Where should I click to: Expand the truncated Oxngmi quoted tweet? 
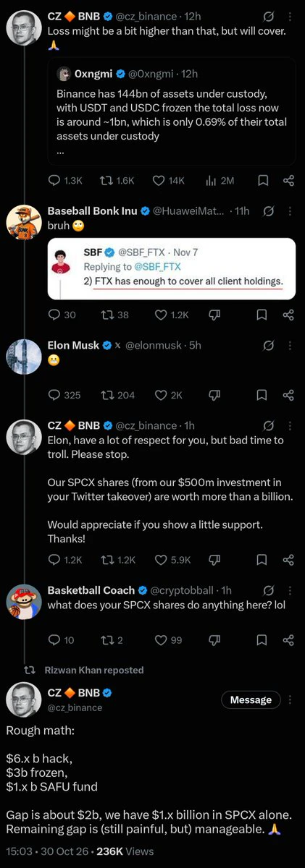click(61, 152)
